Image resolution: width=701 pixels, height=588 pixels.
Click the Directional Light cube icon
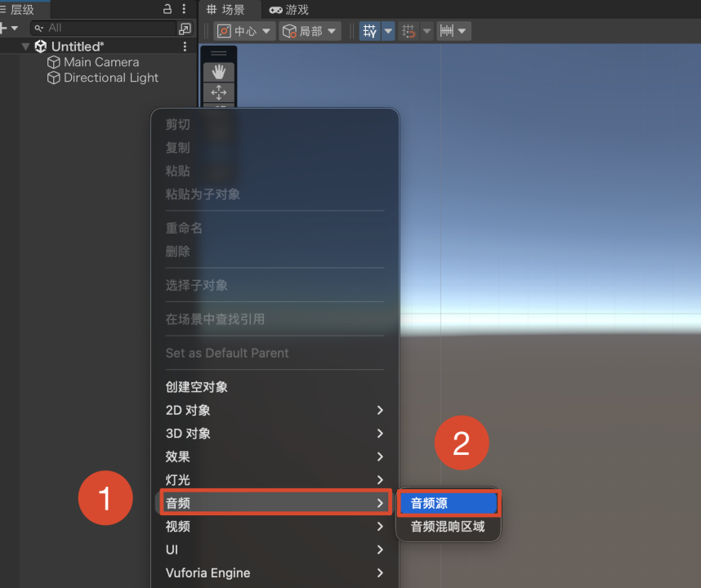54,78
